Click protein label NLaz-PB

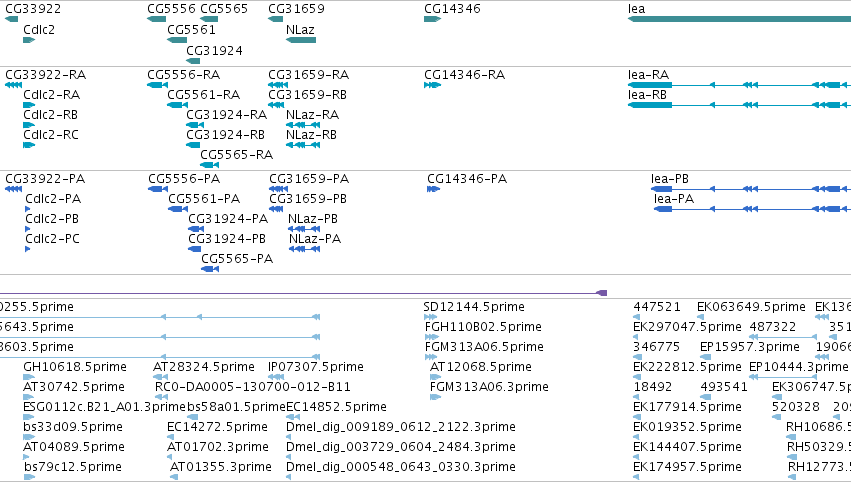point(313,219)
